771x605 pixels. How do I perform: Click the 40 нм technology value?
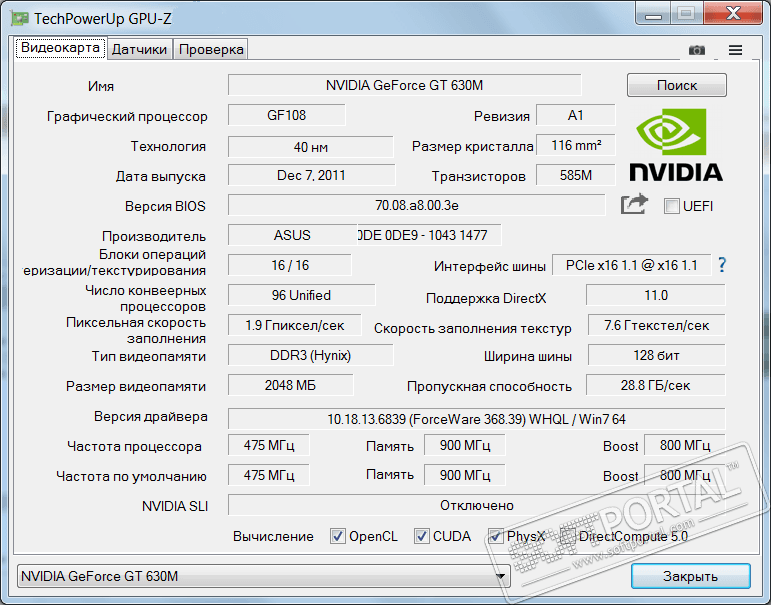pos(311,147)
